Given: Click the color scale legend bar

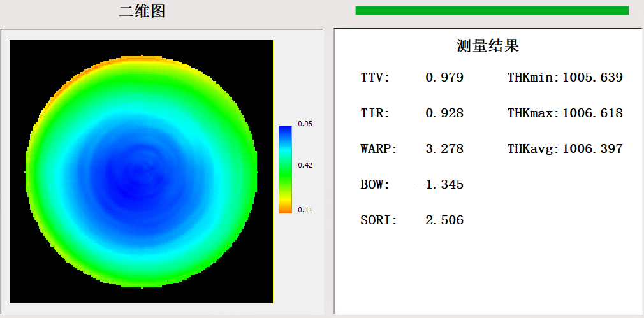Looking at the screenshot, I should click(x=285, y=168).
